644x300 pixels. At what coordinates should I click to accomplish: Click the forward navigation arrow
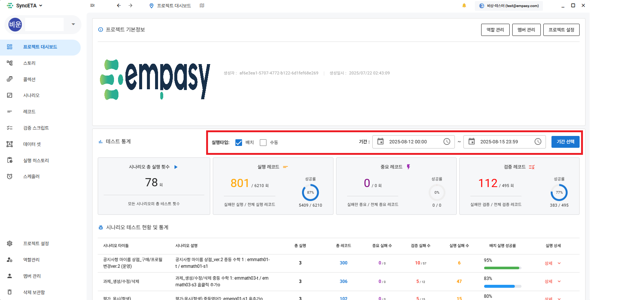(131, 6)
